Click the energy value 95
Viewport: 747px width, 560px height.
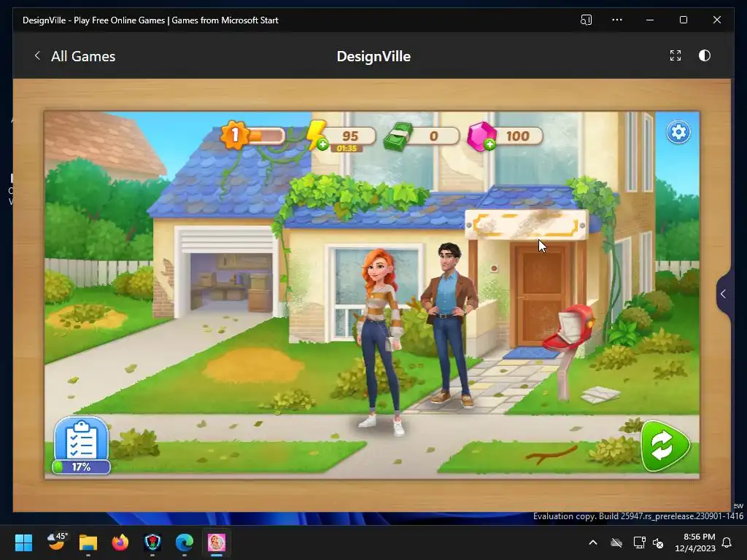(350, 136)
